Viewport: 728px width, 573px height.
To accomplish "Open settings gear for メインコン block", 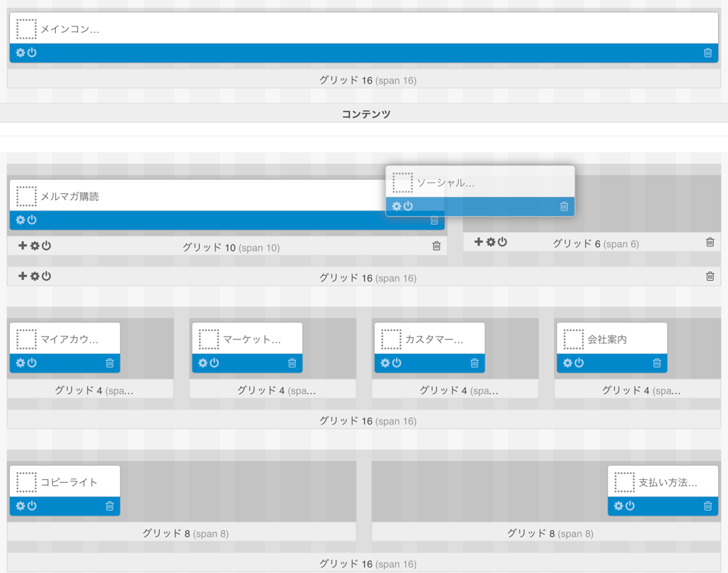I will 20,53.
